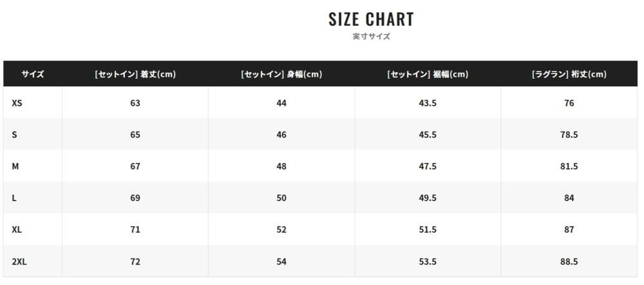
Task: Click the 裄丈 value 88.5 for 2XL
Action: [569, 262]
